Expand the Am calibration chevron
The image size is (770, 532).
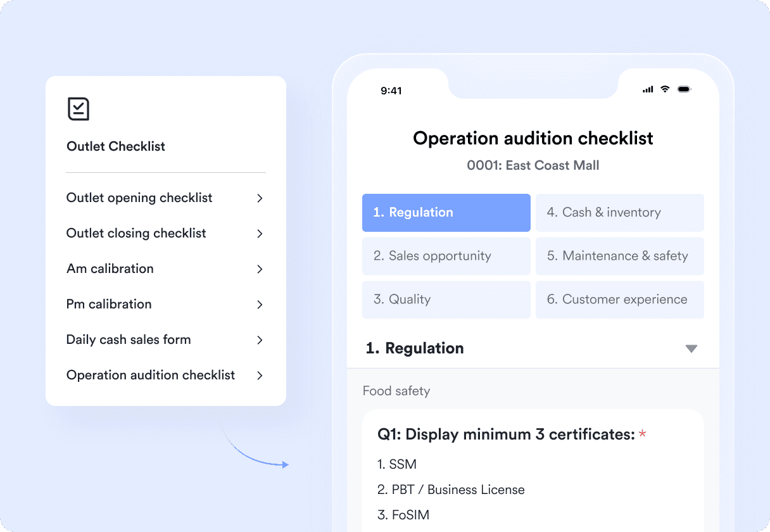[260, 269]
